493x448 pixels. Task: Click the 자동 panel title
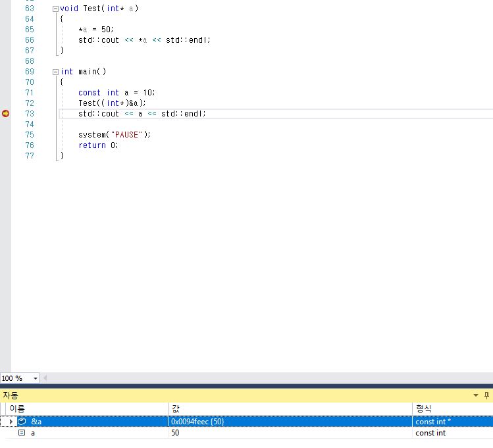click(11, 395)
